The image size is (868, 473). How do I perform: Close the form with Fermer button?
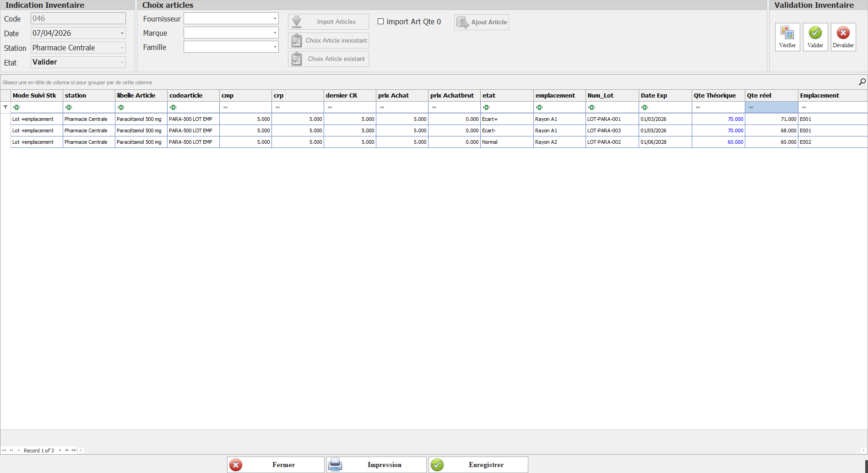276,464
